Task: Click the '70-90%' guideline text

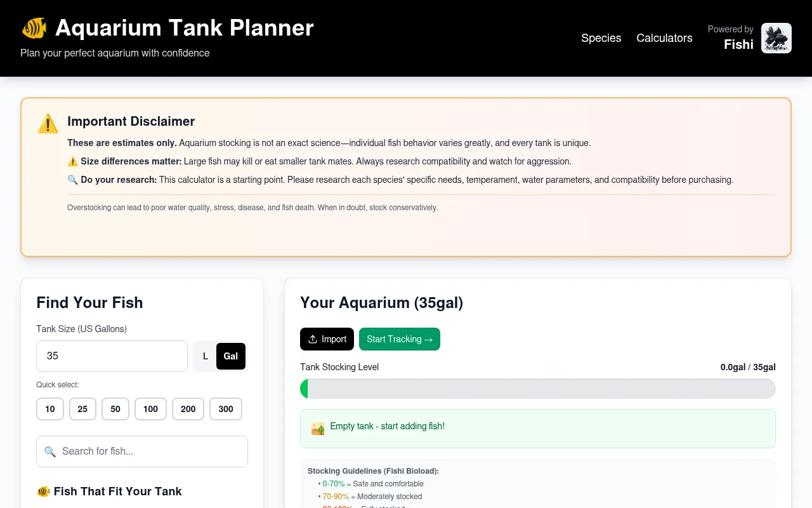Action: click(x=336, y=497)
